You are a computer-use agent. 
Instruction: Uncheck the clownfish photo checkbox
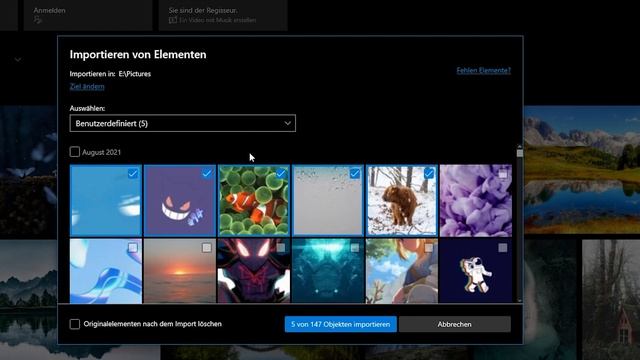(281, 173)
